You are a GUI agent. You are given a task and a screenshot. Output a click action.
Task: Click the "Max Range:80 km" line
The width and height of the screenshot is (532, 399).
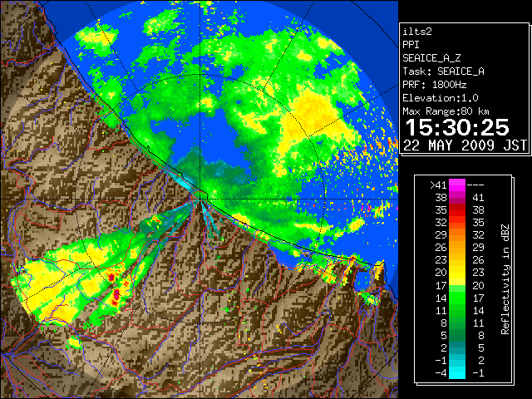click(x=446, y=111)
